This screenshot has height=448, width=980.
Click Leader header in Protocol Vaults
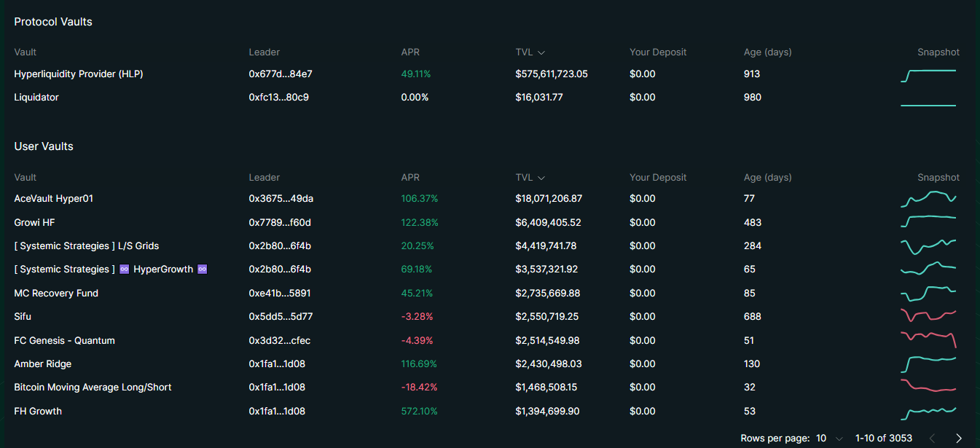click(x=264, y=52)
